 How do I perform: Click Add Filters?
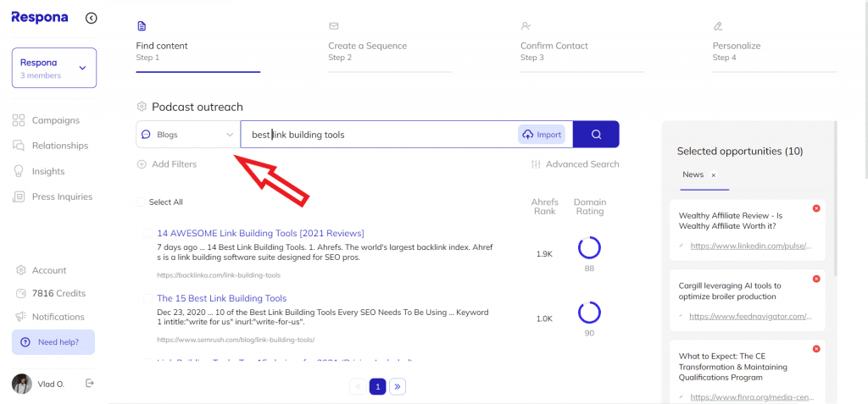(x=167, y=163)
